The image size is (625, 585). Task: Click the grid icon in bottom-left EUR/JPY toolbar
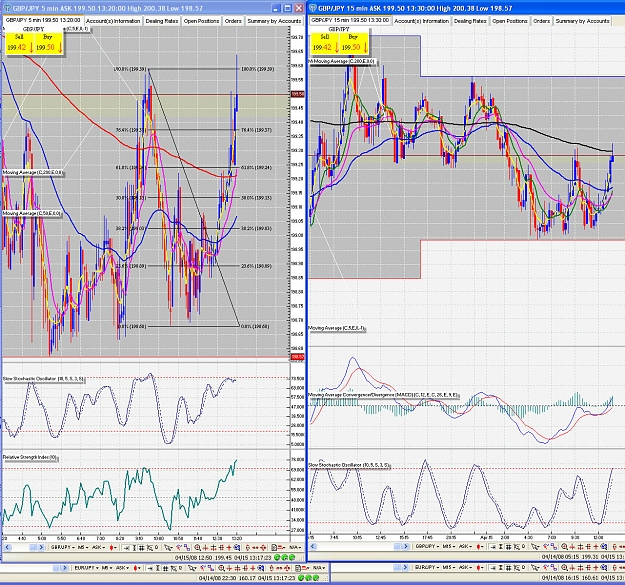(x=165, y=568)
